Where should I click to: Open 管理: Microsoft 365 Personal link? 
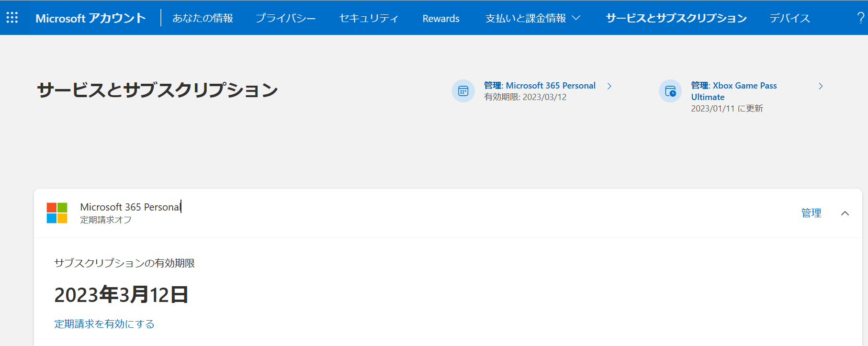pyautogui.click(x=540, y=86)
